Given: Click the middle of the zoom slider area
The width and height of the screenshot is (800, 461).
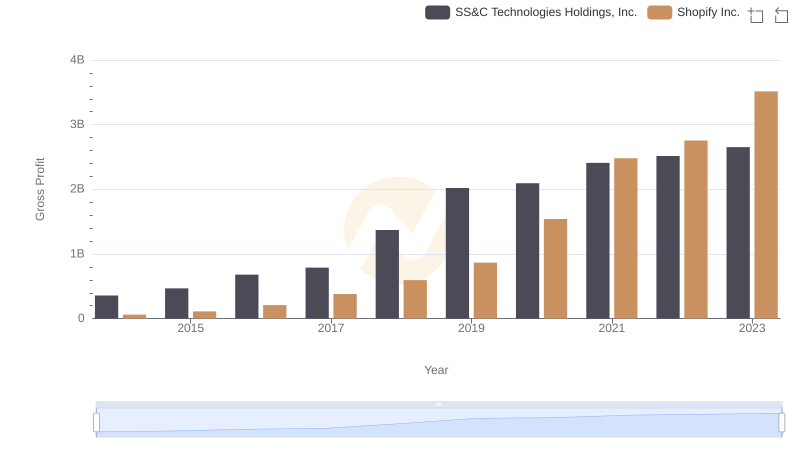Looking at the screenshot, I should (x=439, y=423).
